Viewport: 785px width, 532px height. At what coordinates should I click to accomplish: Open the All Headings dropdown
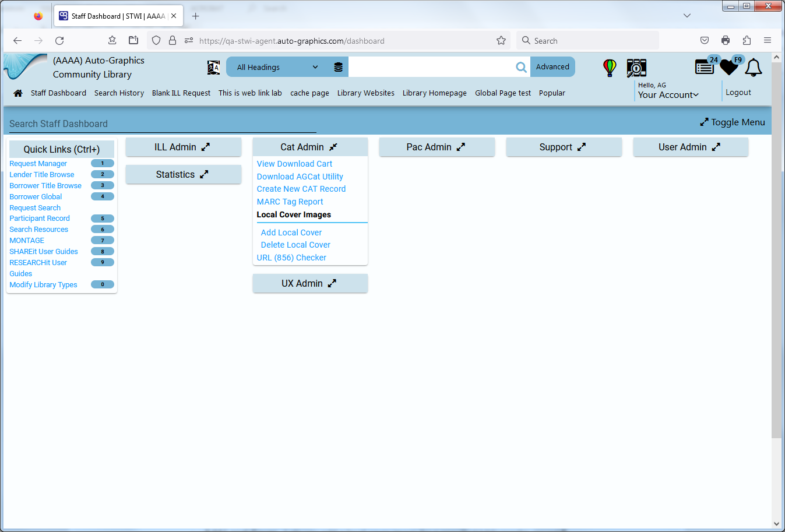277,67
